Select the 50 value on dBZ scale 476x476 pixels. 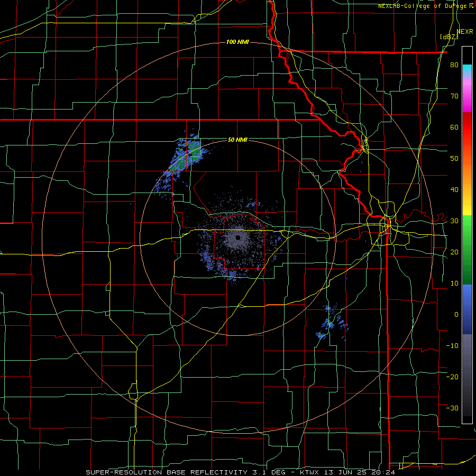click(x=454, y=159)
